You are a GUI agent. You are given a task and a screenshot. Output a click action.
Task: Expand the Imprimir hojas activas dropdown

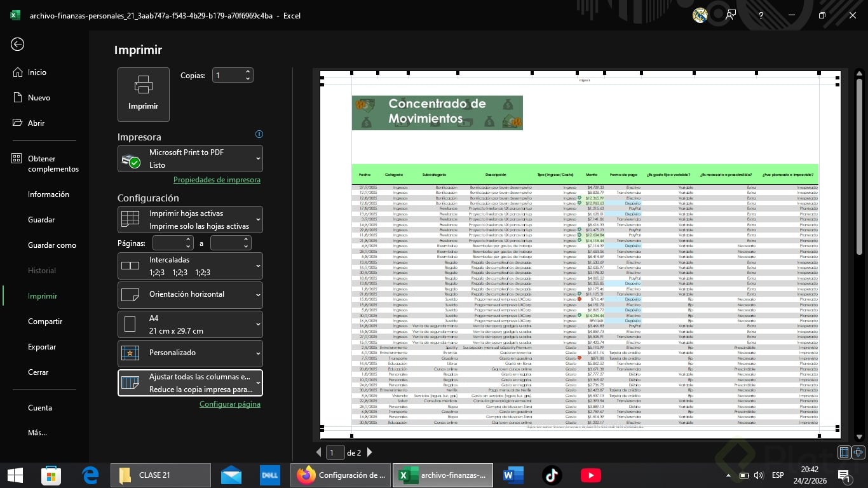(190, 220)
